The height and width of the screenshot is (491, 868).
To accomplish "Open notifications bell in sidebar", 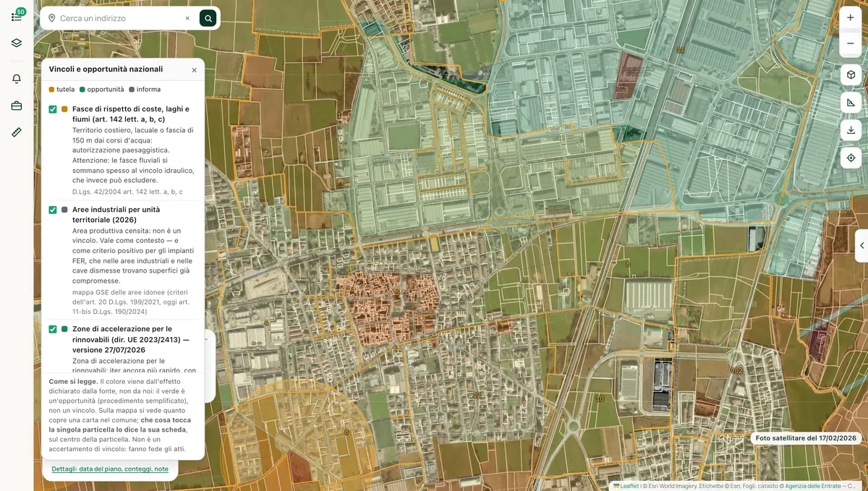I will pos(17,79).
